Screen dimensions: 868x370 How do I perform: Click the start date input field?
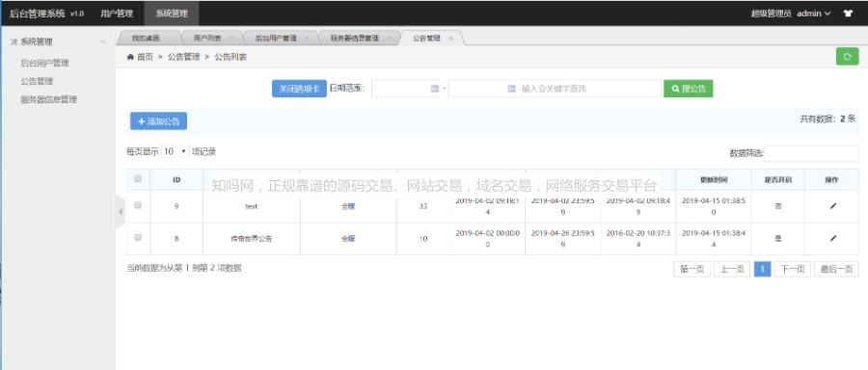(406, 89)
